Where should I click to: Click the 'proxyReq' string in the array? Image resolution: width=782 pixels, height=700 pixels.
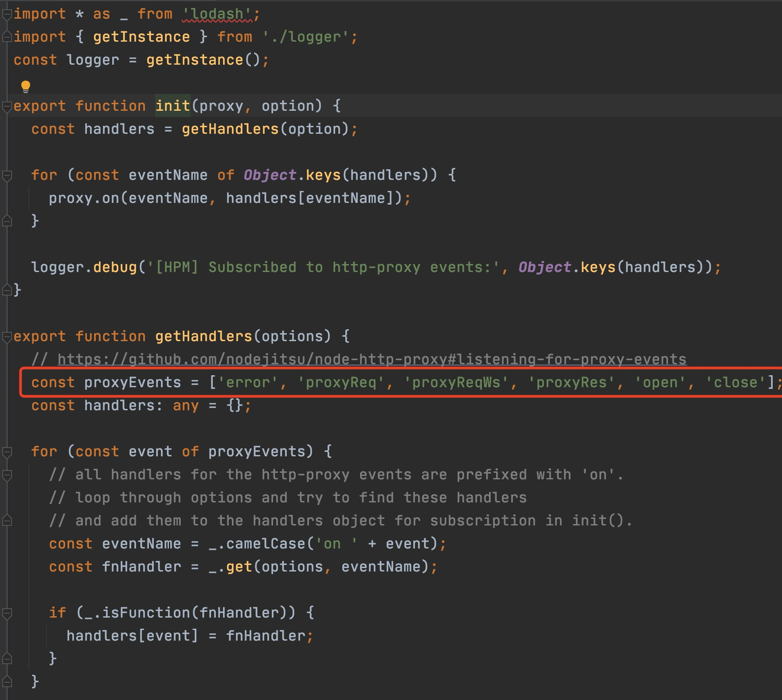341,383
